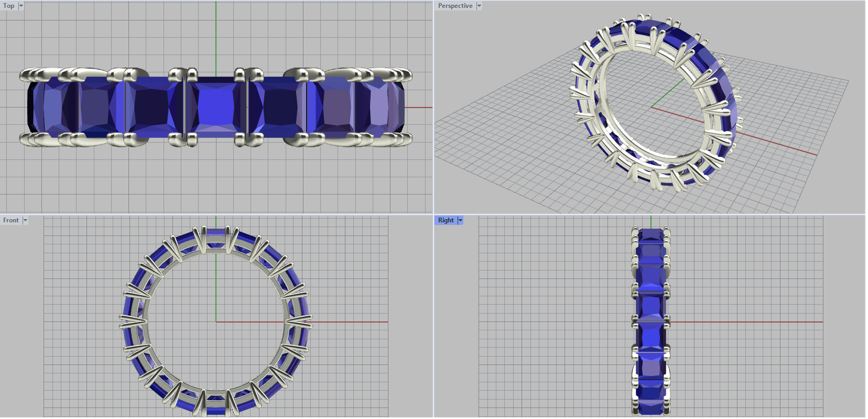Expand the Perspective viewport menu arrow

pyautogui.click(x=479, y=6)
